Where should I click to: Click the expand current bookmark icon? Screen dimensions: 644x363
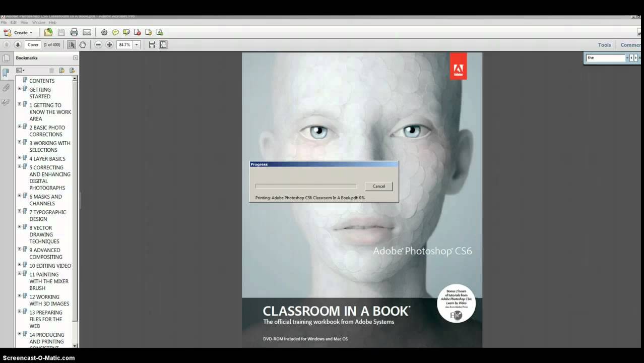(72, 71)
